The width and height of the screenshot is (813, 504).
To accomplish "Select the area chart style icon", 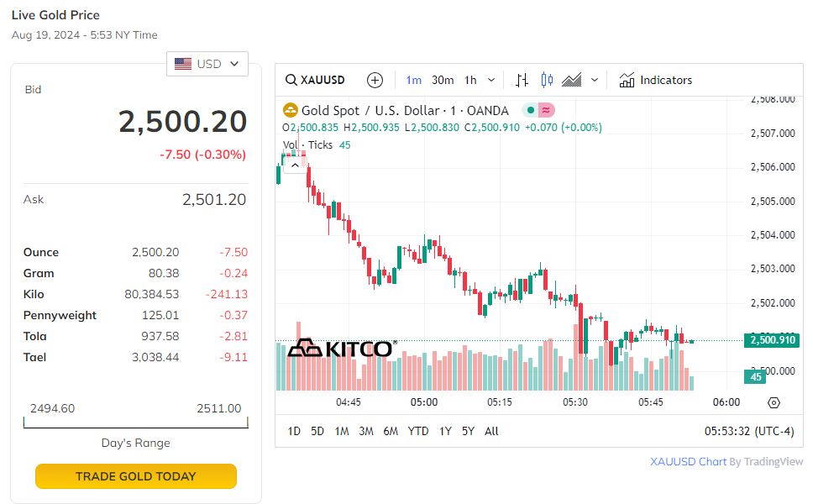I will [x=572, y=80].
